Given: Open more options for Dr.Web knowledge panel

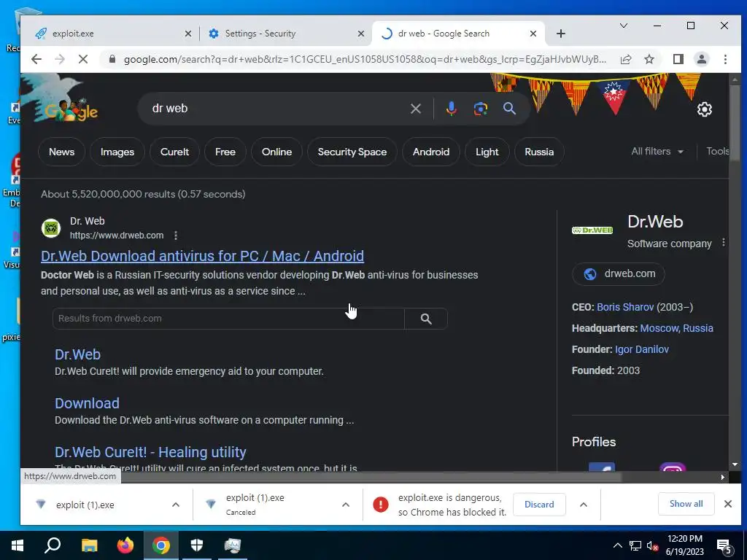Looking at the screenshot, I should point(723,242).
